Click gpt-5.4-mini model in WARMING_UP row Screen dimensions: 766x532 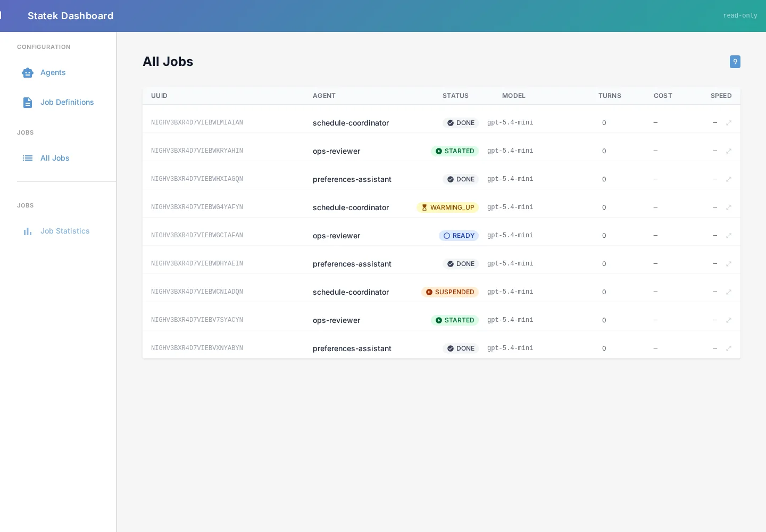tap(510, 207)
